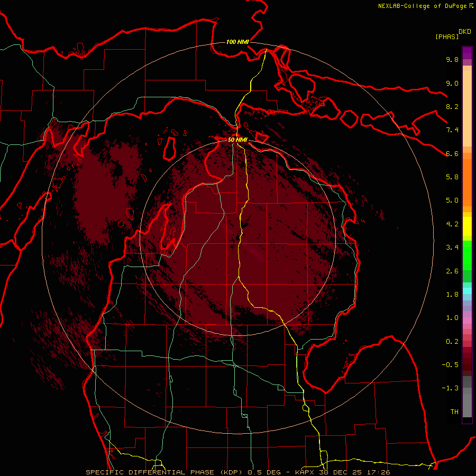Click the 100 NMI range ring label
476x476 pixels.
point(237,42)
